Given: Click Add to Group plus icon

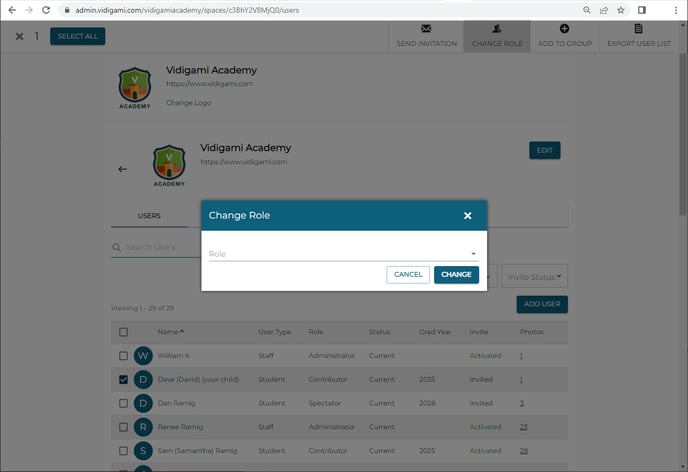Looking at the screenshot, I should 564,29.
